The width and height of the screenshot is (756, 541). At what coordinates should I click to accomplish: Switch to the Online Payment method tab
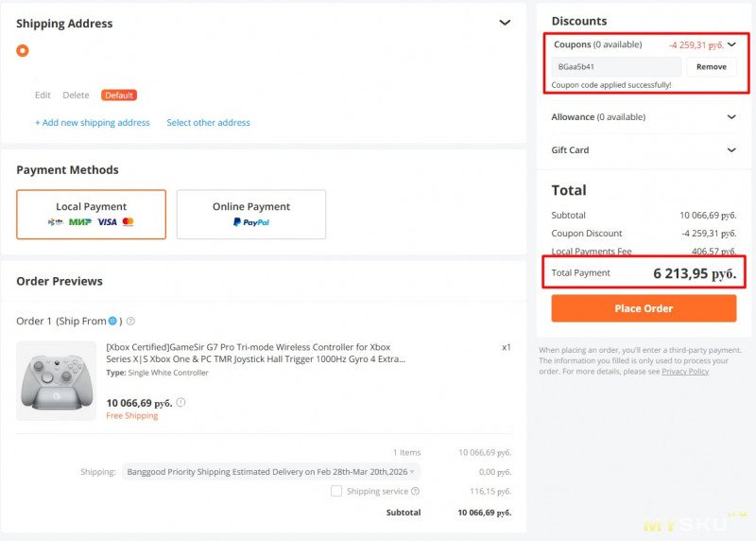point(251,214)
